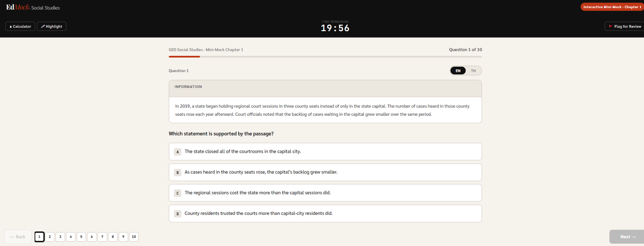Activate the Highlight tool
The width and height of the screenshot is (644, 246).
tap(52, 26)
